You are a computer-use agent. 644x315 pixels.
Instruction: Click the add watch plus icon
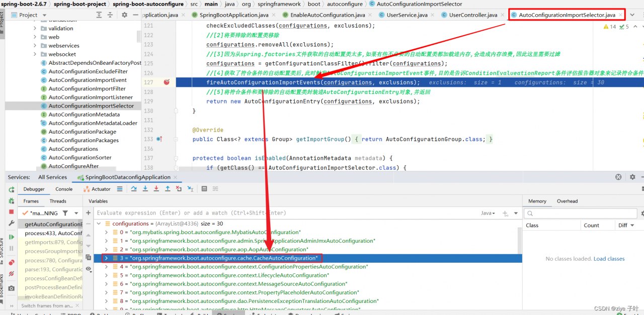coord(89,213)
